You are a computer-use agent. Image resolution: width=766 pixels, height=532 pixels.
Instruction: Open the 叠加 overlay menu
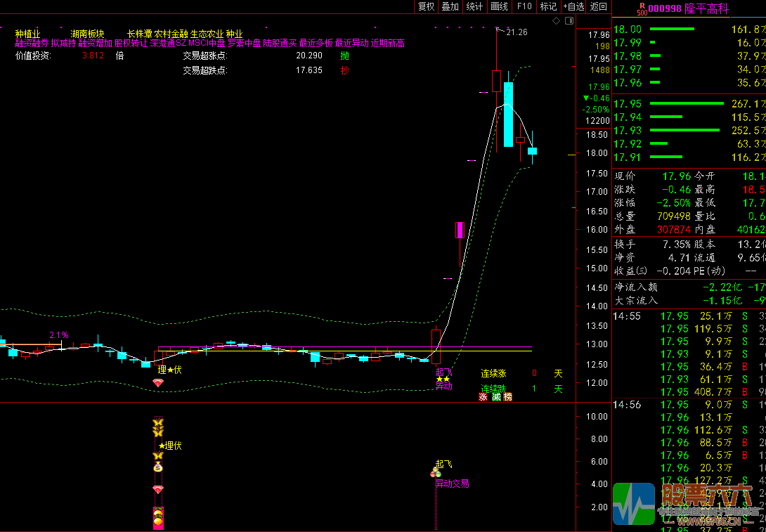pyautogui.click(x=450, y=6)
